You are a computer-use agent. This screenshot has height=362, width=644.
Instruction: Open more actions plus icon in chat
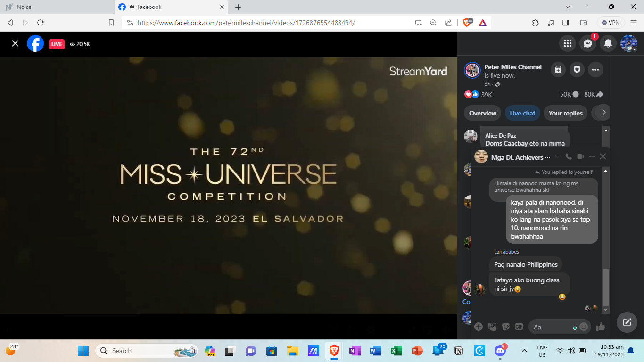coord(479,326)
